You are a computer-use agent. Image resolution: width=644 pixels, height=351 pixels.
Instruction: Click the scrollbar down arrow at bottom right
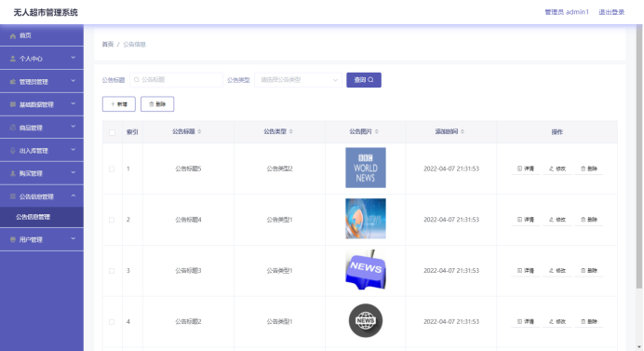[x=639, y=347]
